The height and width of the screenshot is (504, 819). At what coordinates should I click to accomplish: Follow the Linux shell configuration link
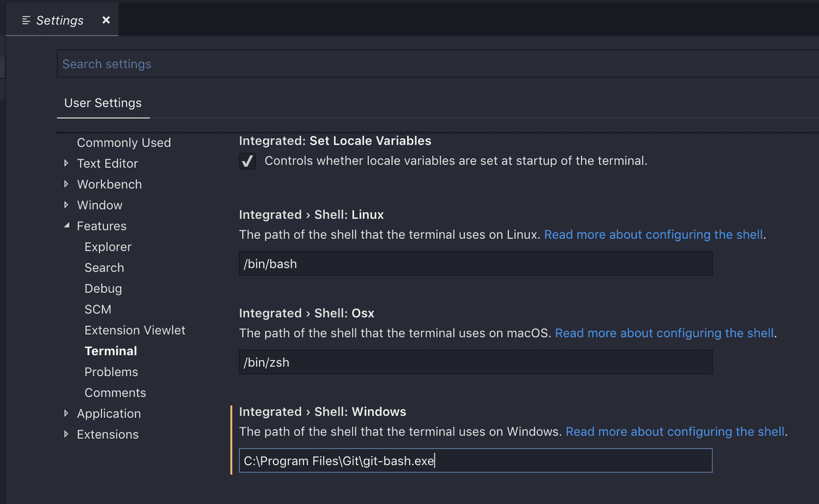653,235
